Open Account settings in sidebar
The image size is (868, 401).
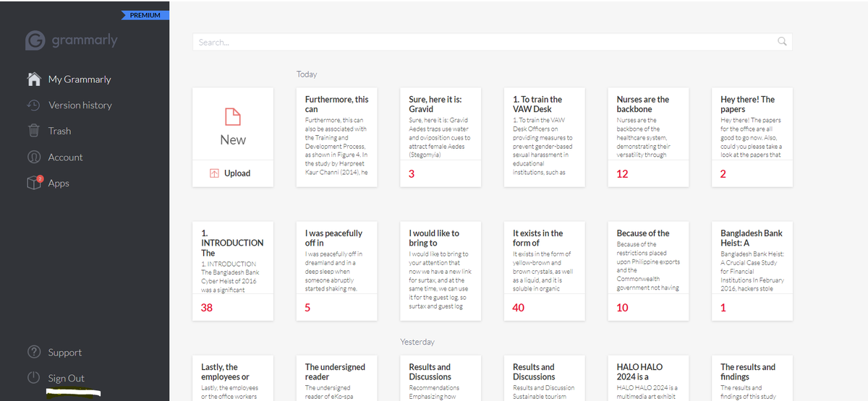(x=65, y=157)
